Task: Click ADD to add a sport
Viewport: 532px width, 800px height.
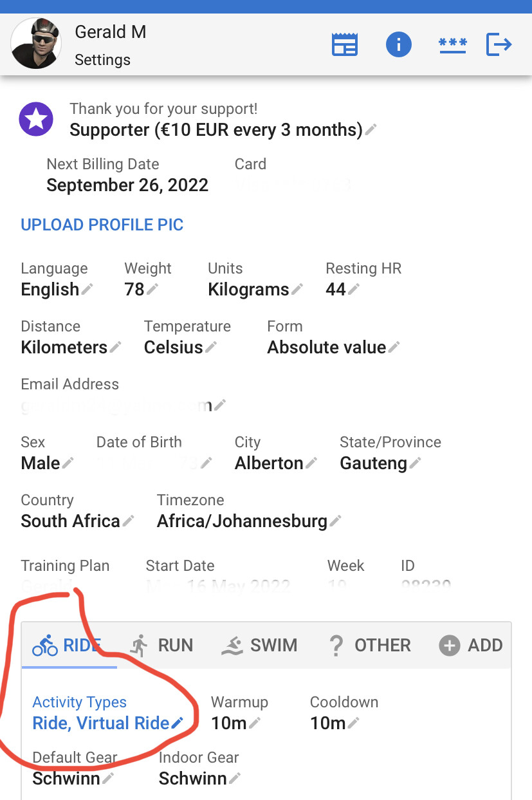Action: pos(471,645)
